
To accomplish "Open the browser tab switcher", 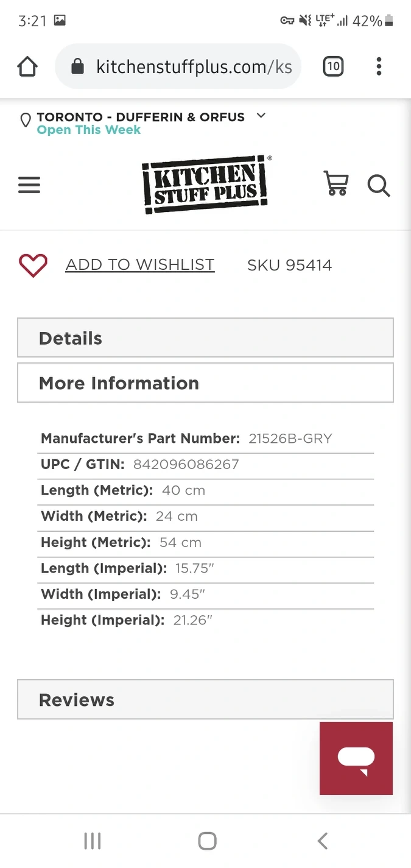I will pyautogui.click(x=333, y=66).
